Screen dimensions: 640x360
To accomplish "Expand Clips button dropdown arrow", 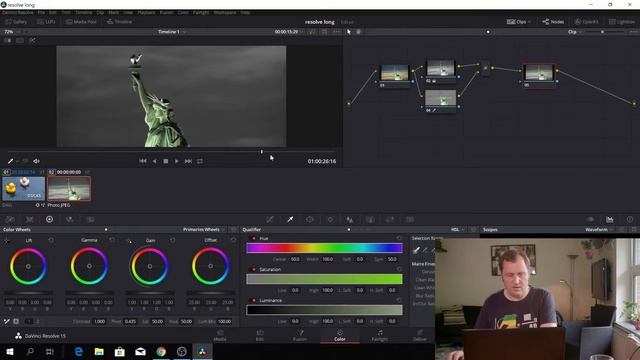I will pos(529,22).
